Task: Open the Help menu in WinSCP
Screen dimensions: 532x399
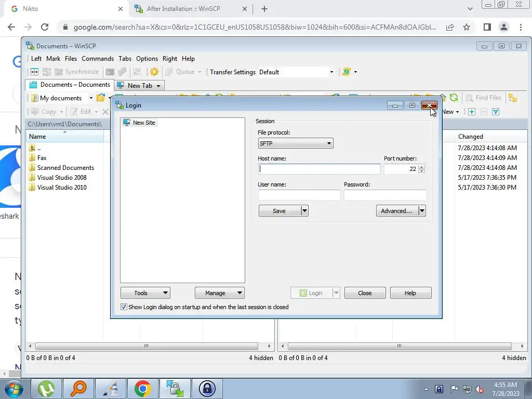Action: click(188, 59)
